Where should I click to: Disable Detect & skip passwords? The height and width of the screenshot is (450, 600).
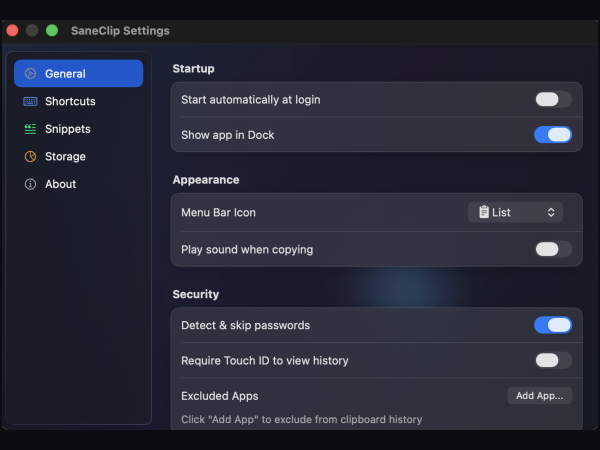[x=553, y=325]
